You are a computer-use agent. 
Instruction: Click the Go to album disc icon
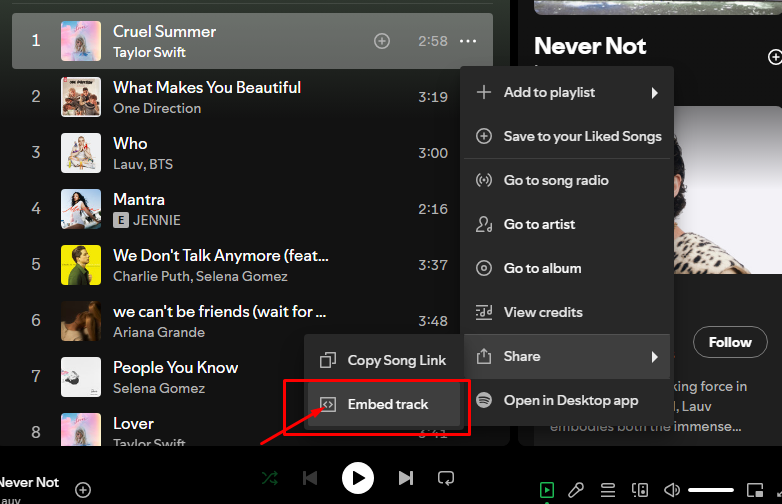coord(484,268)
